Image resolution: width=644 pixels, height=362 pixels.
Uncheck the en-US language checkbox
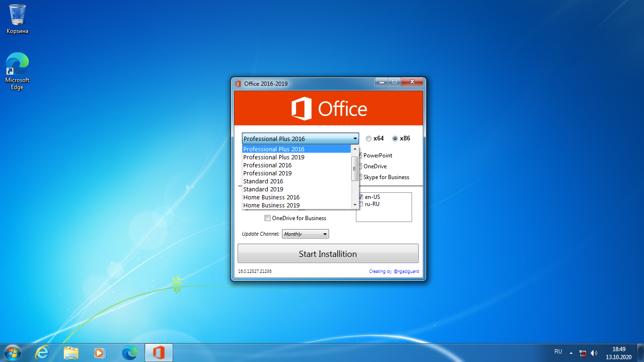pos(361,197)
